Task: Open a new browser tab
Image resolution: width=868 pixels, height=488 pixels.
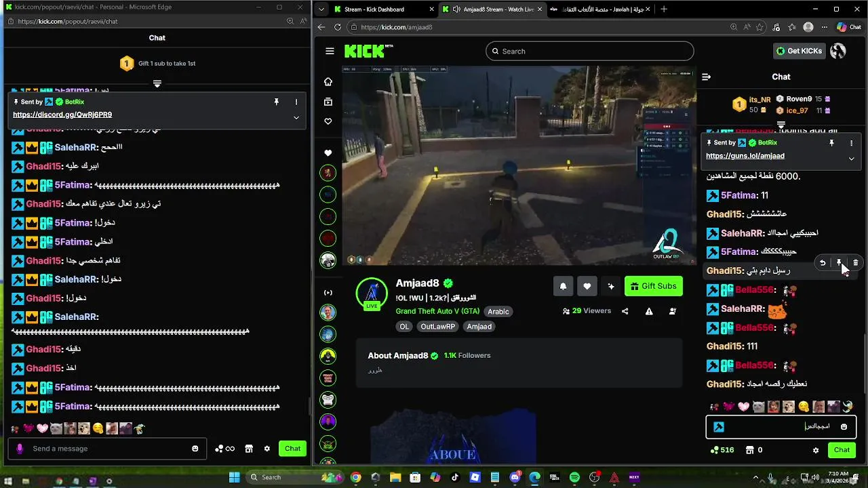Action: (x=664, y=9)
